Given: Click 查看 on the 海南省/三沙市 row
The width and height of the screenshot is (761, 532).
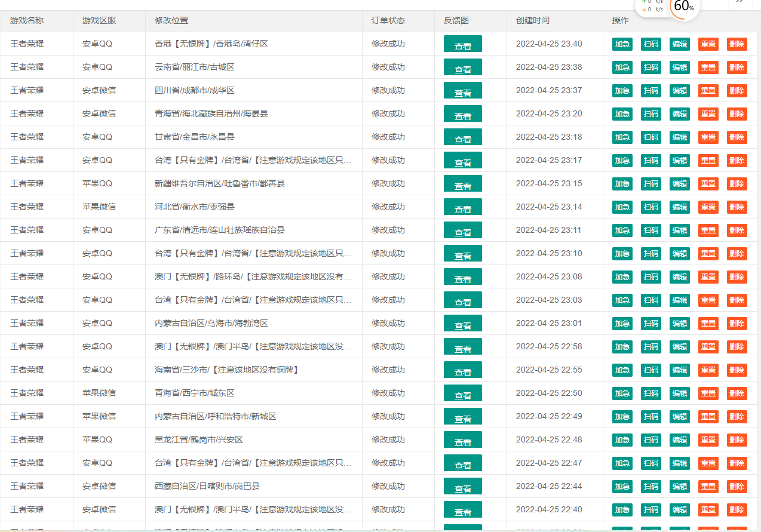Looking at the screenshot, I should click(x=462, y=371).
